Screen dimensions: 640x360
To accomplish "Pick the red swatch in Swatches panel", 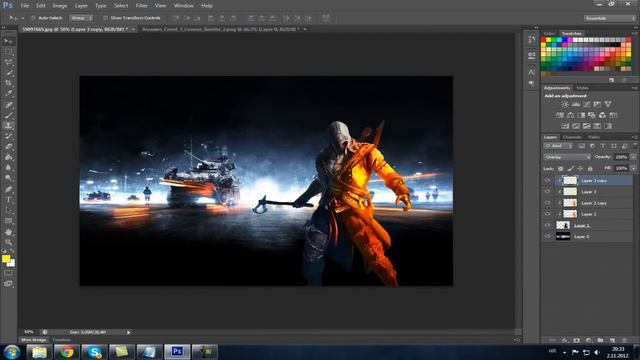I will [543, 40].
